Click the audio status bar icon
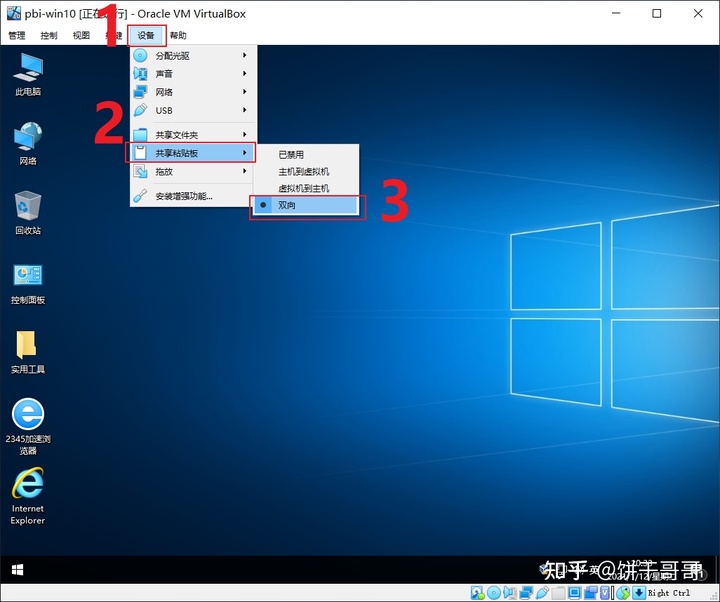This screenshot has height=602, width=720. click(510, 593)
